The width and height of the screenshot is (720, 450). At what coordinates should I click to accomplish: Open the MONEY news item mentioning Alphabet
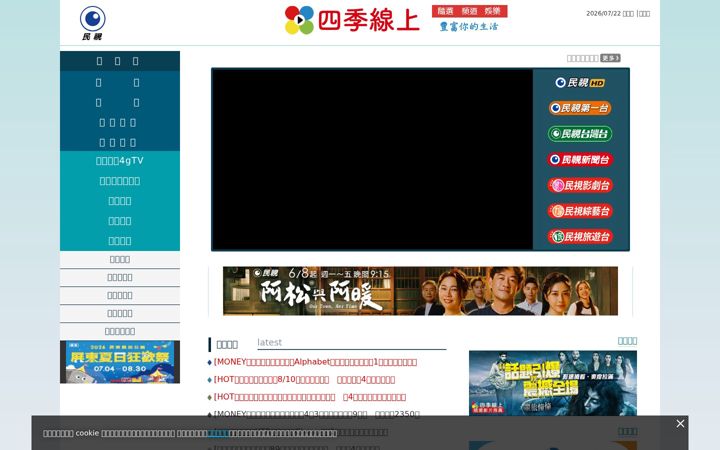tap(315, 362)
